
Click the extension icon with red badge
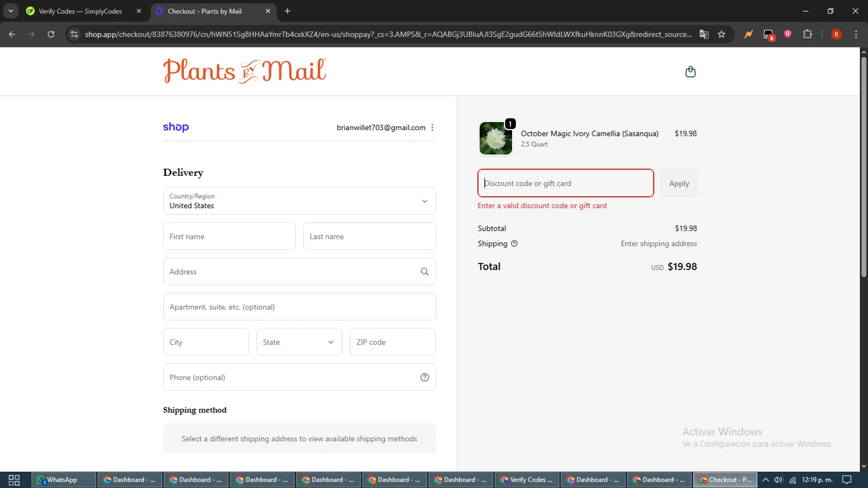tap(768, 35)
